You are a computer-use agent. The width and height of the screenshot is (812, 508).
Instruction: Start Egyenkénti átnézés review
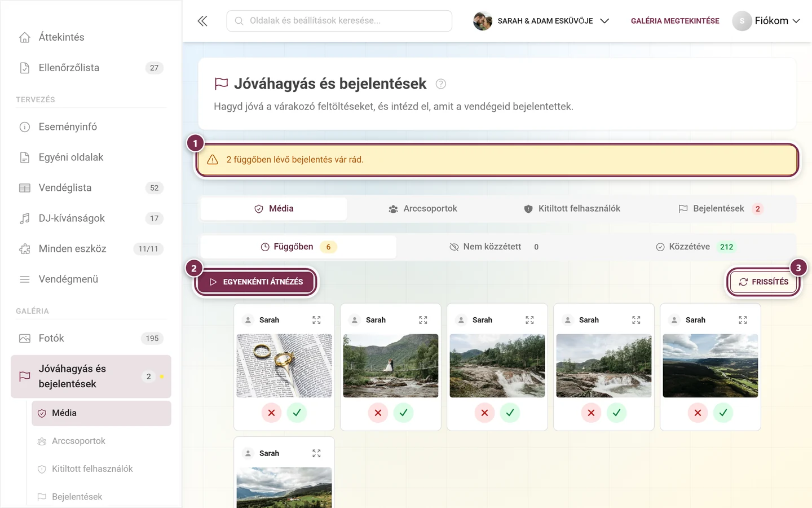click(x=255, y=282)
